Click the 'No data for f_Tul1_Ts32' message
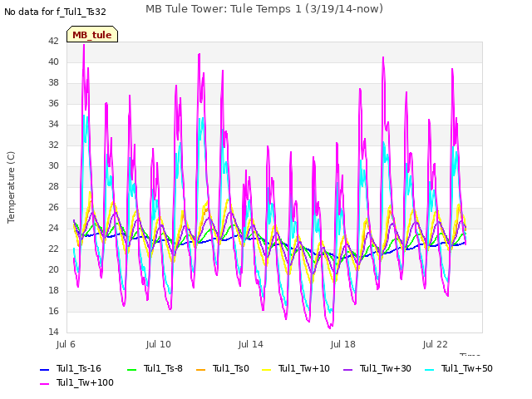 pyautogui.click(x=55, y=12)
